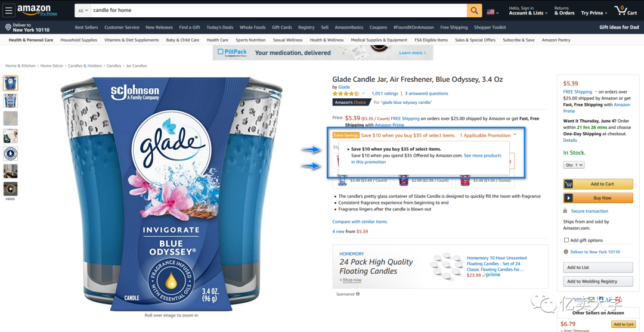Image resolution: width=644 pixels, height=332 pixels.
Task: Click the search input field
Action: (x=279, y=11)
